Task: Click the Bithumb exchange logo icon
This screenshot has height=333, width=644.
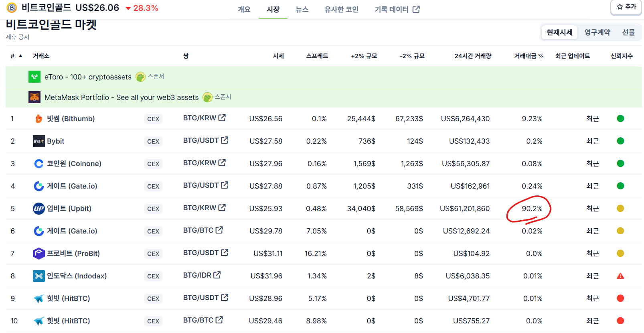Action: pos(38,119)
